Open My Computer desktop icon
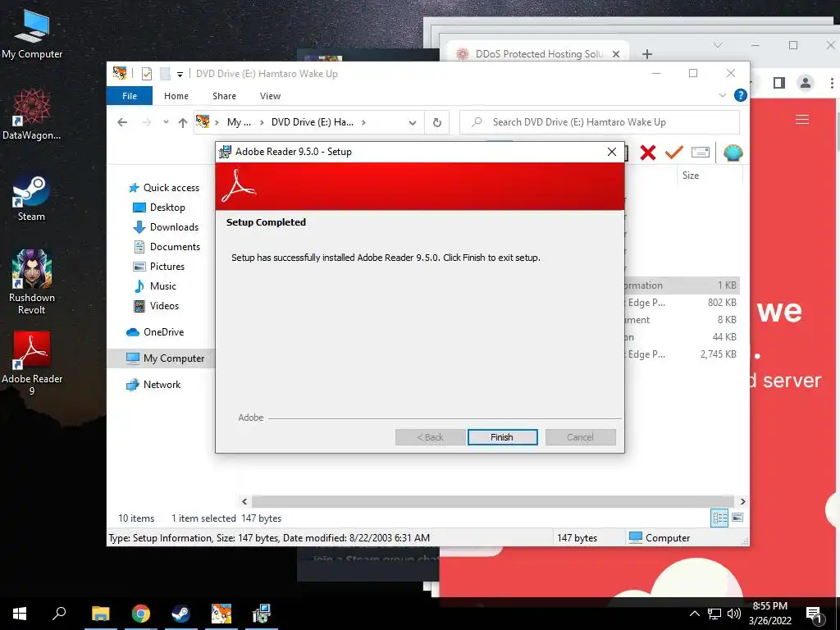This screenshot has height=630, width=840. point(32,34)
